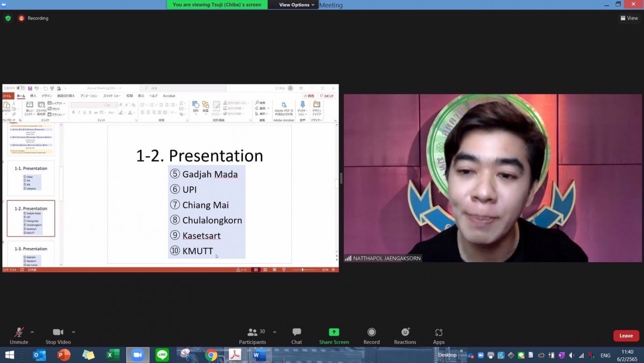Select the 1-2. Presentation slide thumbnail
The width and height of the screenshot is (644, 363).
click(31, 219)
